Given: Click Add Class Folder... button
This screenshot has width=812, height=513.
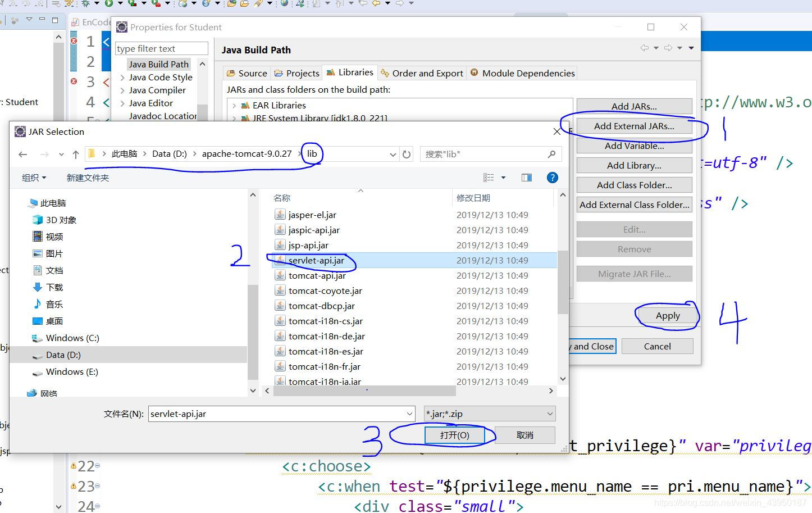Looking at the screenshot, I should (x=634, y=185).
